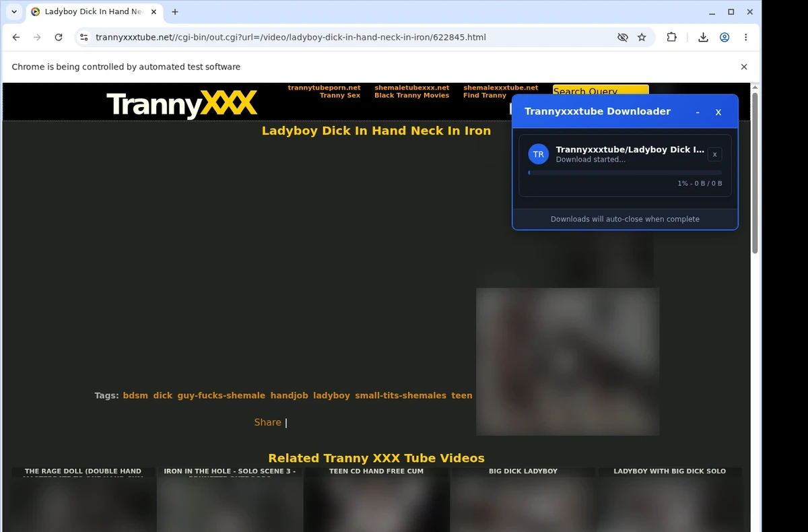Close the downloader panel with X

click(718, 112)
